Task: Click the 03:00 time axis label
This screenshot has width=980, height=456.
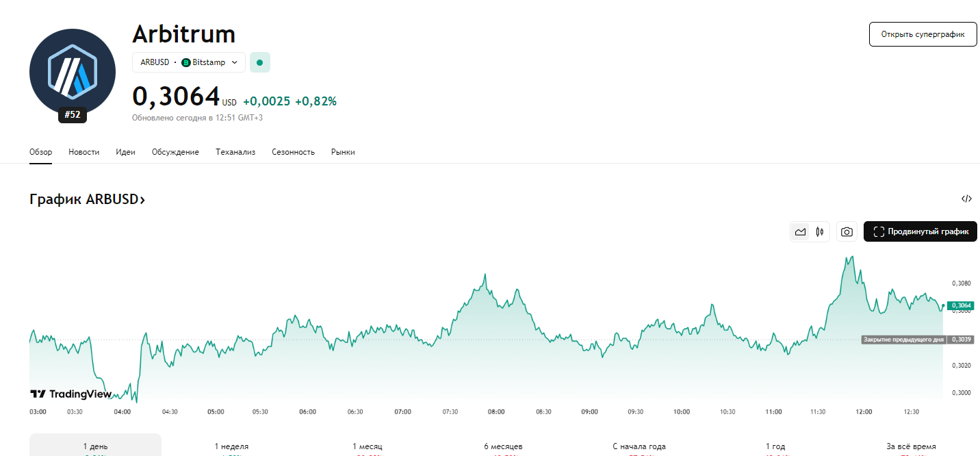Action: click(x=38, y=411)
